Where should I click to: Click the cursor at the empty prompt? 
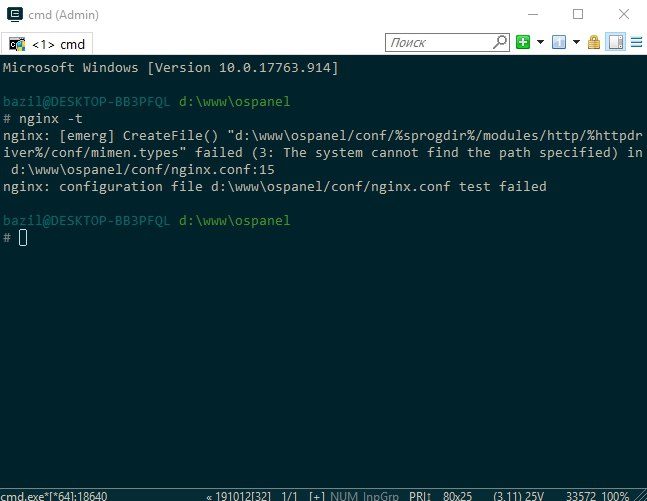click(x=23, y=238)
